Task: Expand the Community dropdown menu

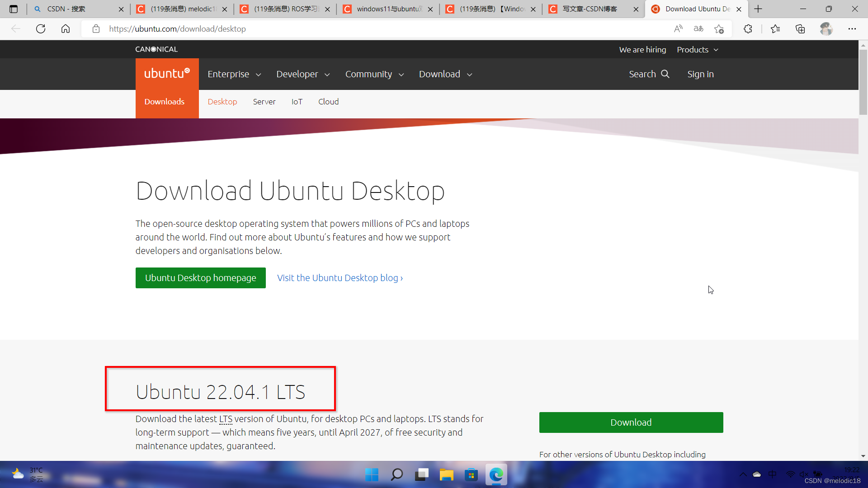Action: [374, 74]
